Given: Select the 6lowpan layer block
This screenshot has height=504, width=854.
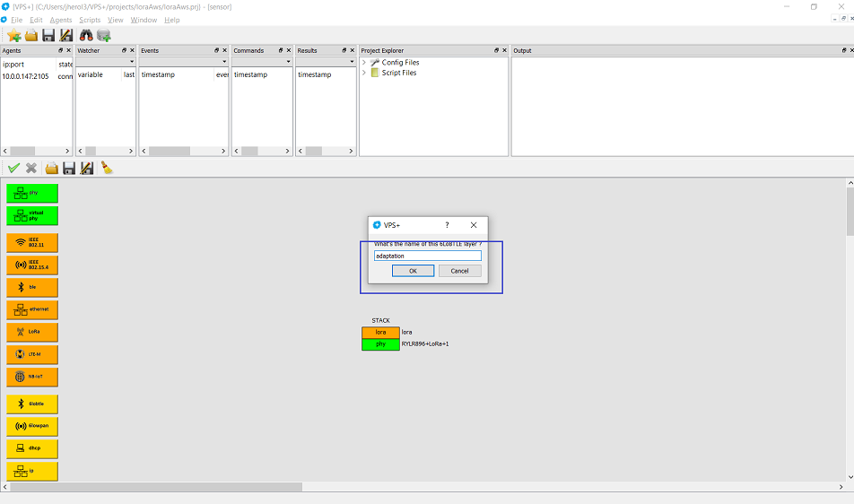Looking at the screenshot, I should point(32,427).
